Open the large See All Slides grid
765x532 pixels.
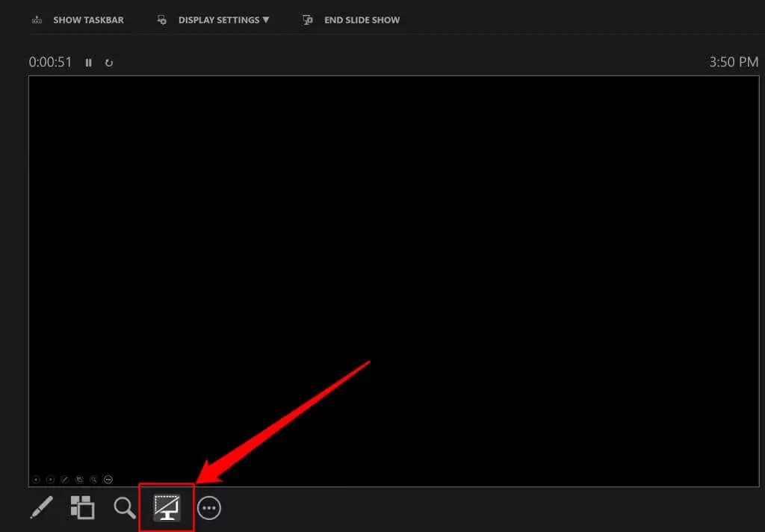(x=82, y=507)
